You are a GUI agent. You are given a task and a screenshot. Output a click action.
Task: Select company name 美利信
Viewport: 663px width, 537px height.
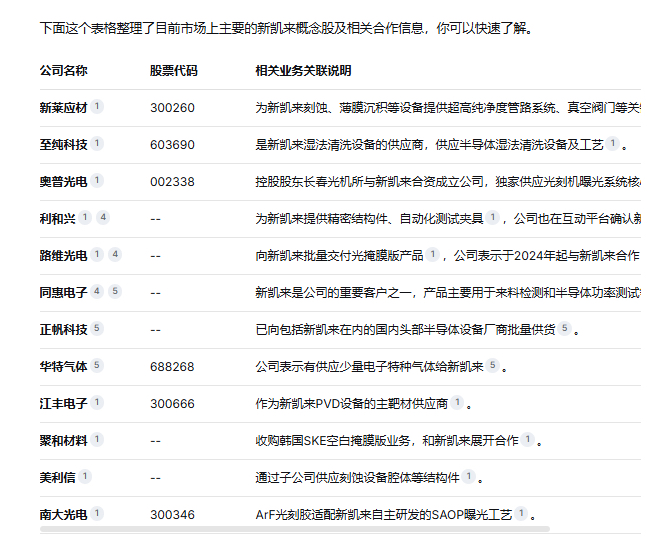point(58,478)
